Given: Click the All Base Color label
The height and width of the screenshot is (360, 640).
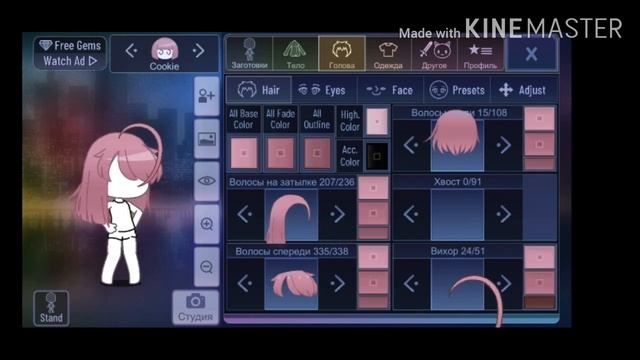Looking at the screenshot, I should coord(243,119).
